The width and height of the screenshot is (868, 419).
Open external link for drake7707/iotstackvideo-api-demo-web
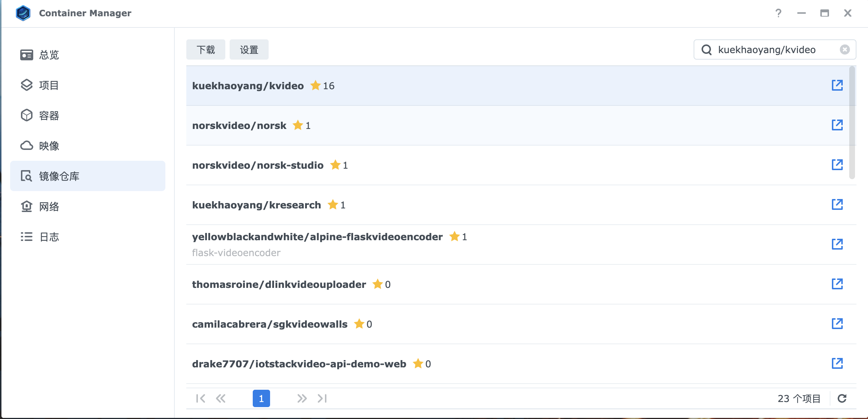click(837, 363)
